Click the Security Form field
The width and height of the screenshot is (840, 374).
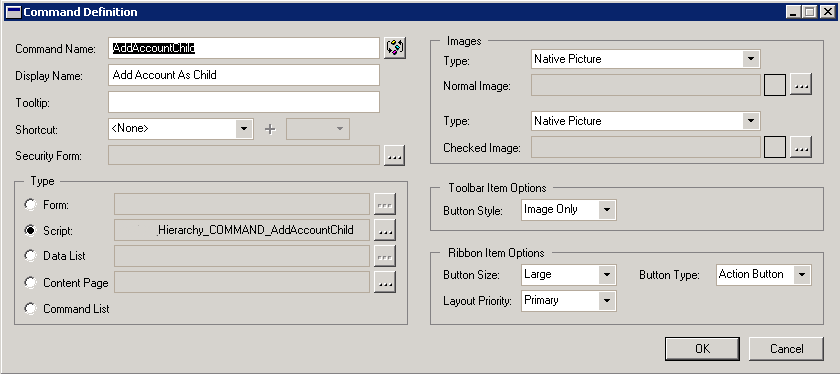244,156
